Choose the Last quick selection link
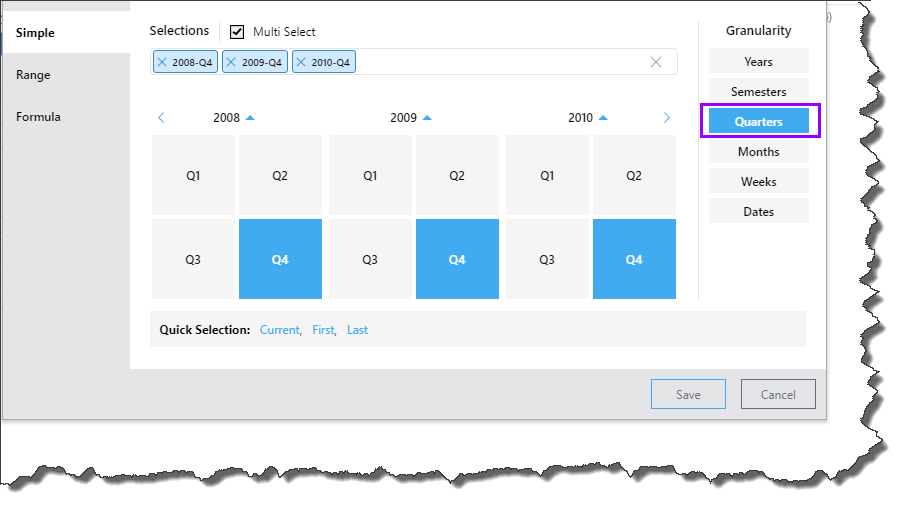 357,330
